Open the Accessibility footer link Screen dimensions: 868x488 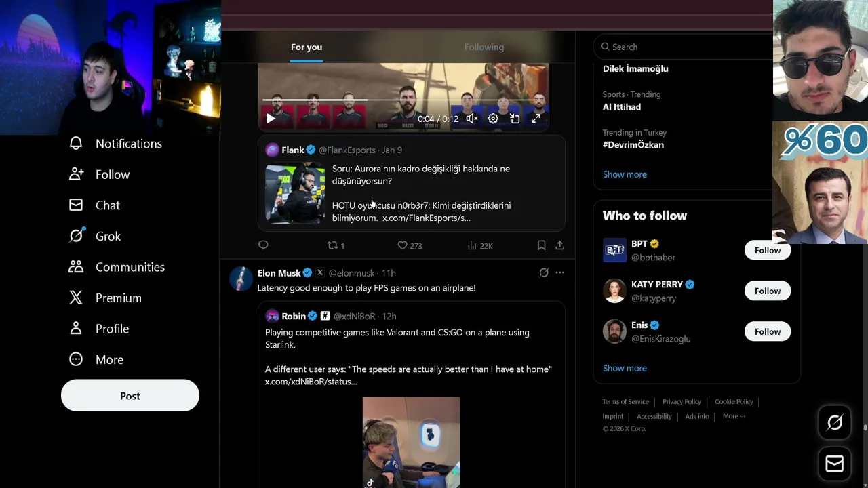coord(654,416)
